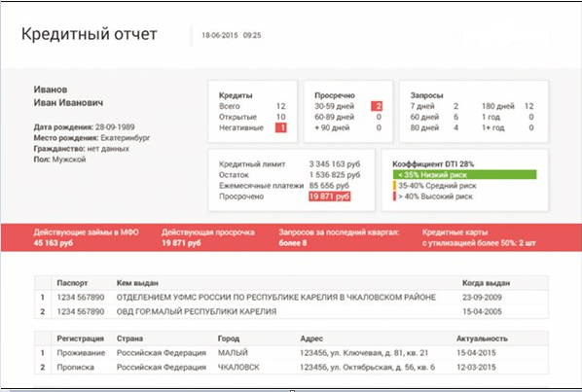582x392 pixels.
Task: Click Действующие займы в МФО banner item
Action: 86,237
